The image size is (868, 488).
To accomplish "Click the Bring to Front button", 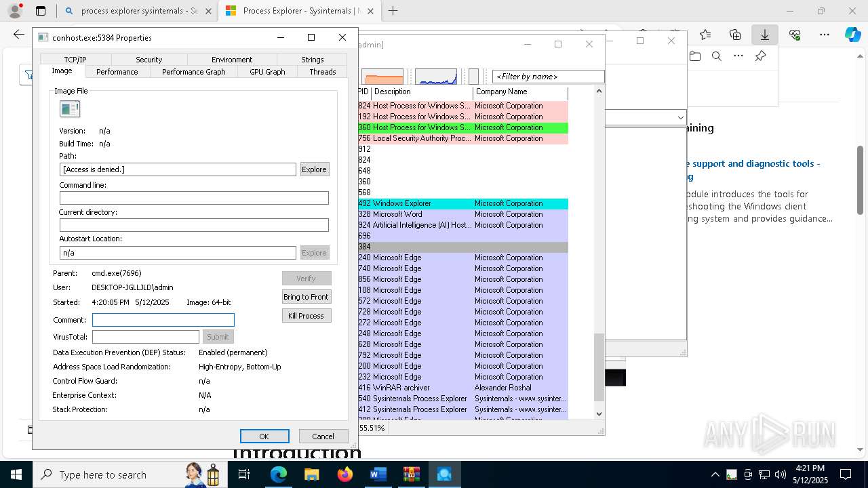I will pos(306,297).
